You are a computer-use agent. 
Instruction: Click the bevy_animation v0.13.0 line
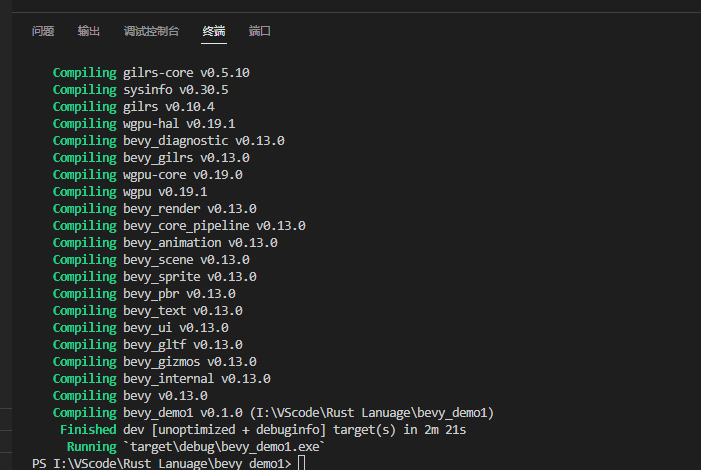(x=200, y=243)
